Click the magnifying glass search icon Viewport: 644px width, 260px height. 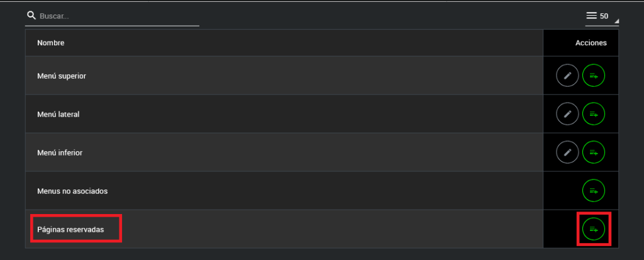point(31,15)
